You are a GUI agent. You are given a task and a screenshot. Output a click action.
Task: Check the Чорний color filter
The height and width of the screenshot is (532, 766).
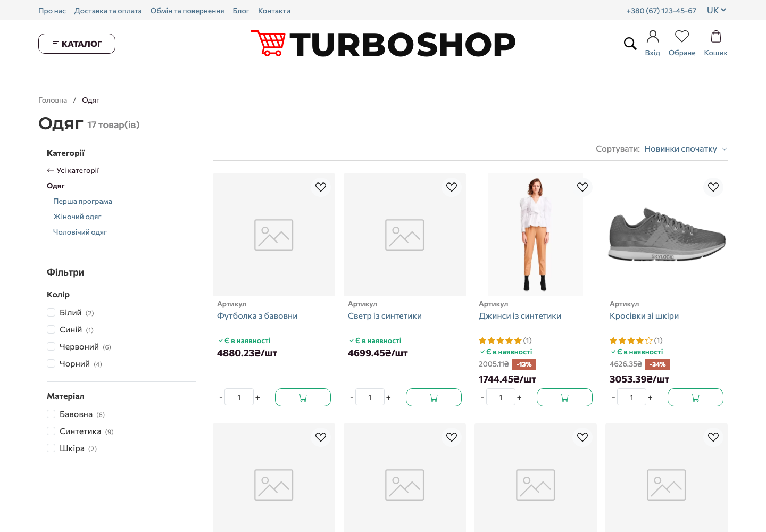[51, 363]
